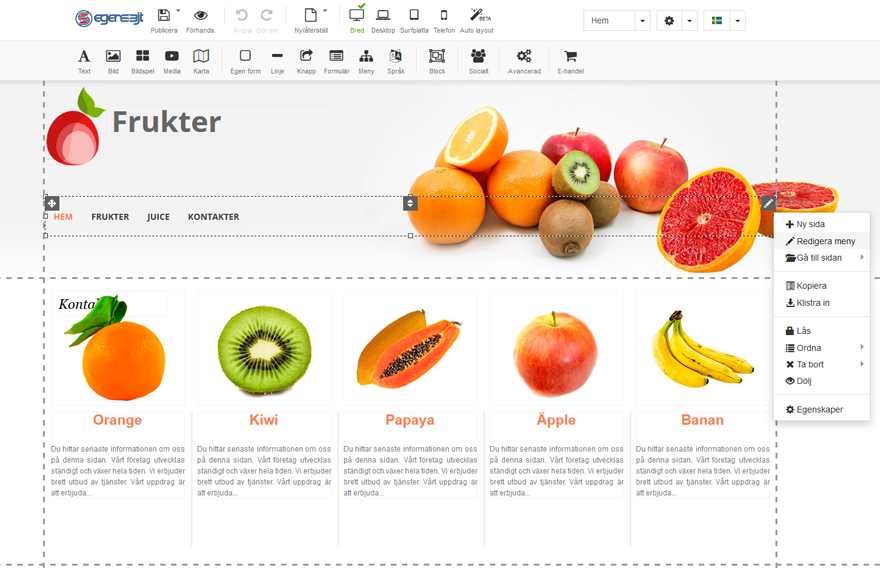Image resolution: width=880 pixels, height=572 pixels.
Task: Expand the Ta bort submenu
Action: pos(822,364)
